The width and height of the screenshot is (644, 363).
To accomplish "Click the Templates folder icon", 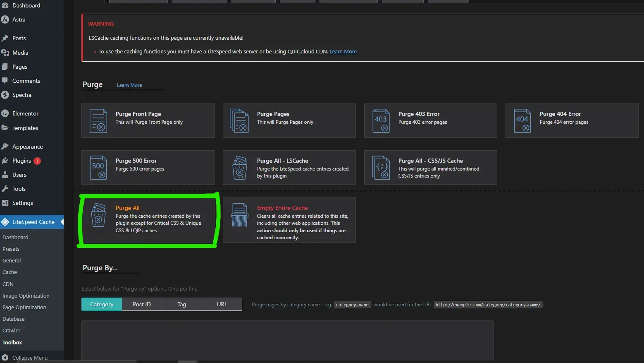I will click(5, 128).
